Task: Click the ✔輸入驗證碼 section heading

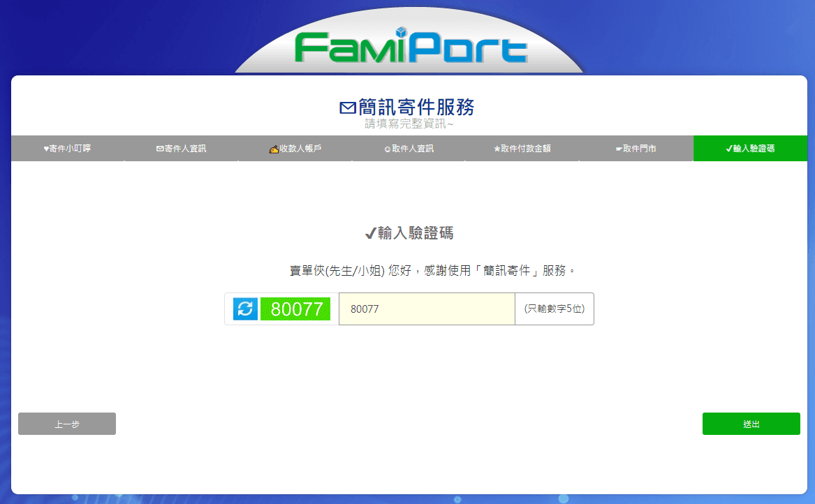Action: 409,232
